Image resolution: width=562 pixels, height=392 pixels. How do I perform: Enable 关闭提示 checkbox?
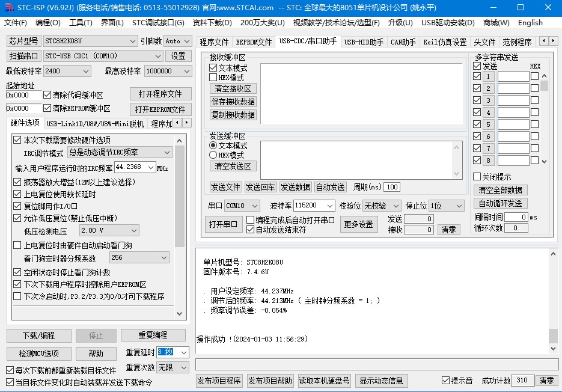477,176
